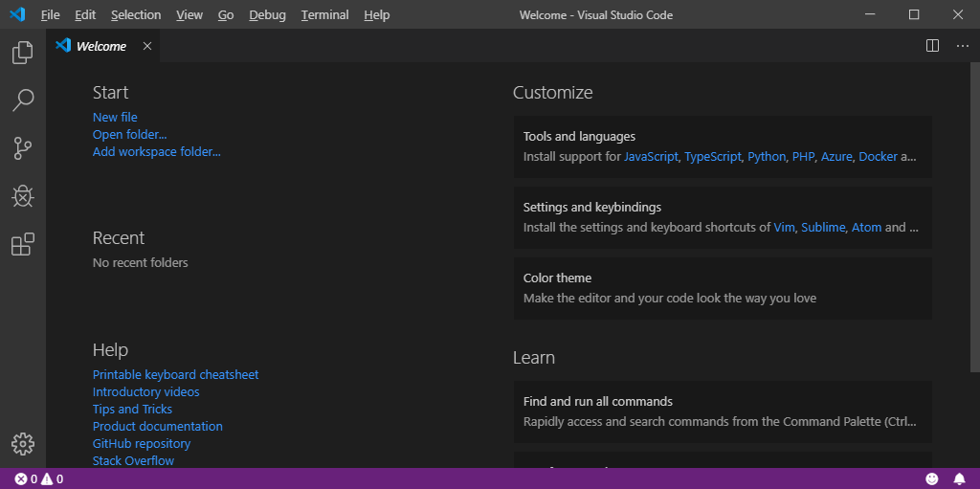Image resolution: width=980 pixels, height=489 pixels.
Task: Open notifications bell in status bar
Action: tap(959, 479)
